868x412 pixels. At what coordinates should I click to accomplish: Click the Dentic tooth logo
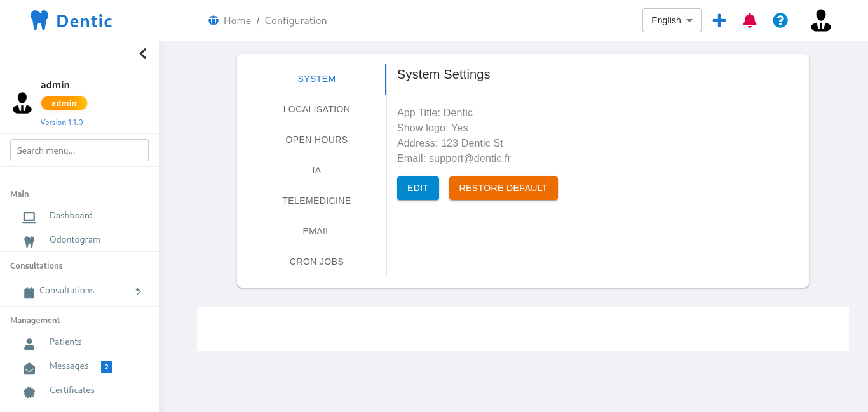[x=39, y=20]
